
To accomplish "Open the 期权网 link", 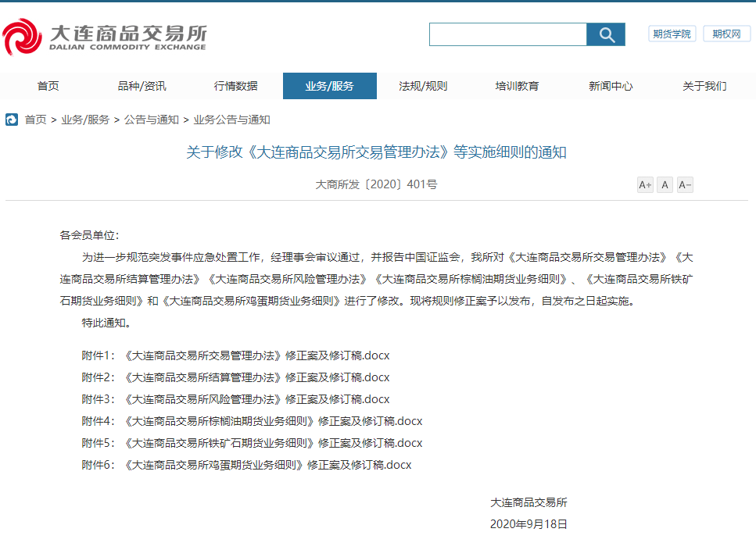I will click(726, 34).
